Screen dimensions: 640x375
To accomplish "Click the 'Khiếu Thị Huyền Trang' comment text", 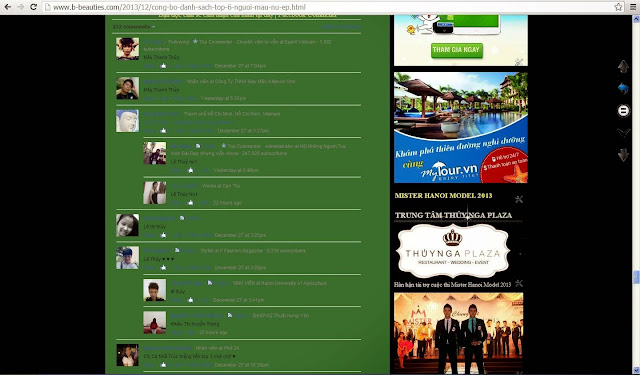I will click(x=195, y=324).
